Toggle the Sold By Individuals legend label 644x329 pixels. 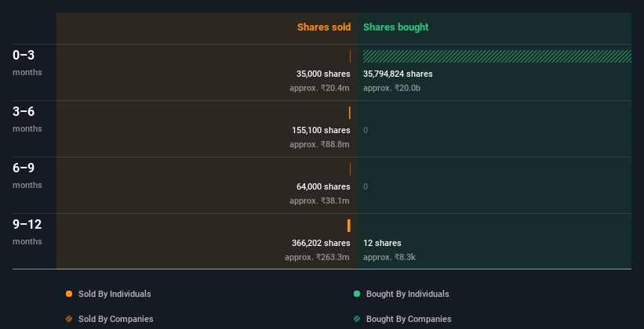115,294
